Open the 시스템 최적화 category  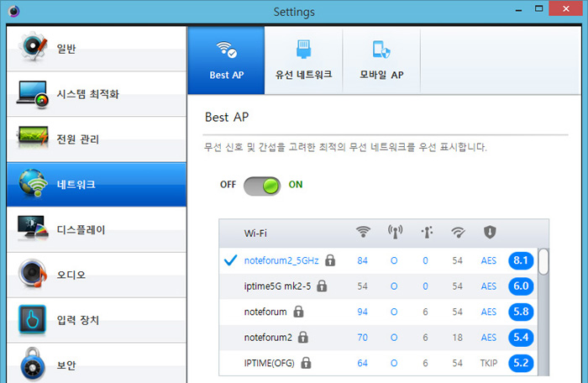coord(97,94)
